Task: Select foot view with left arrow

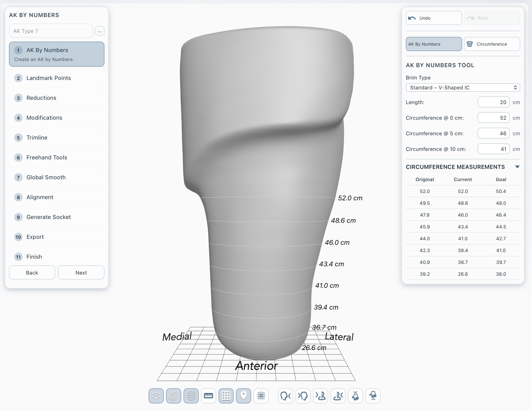Action: point(321,396)
